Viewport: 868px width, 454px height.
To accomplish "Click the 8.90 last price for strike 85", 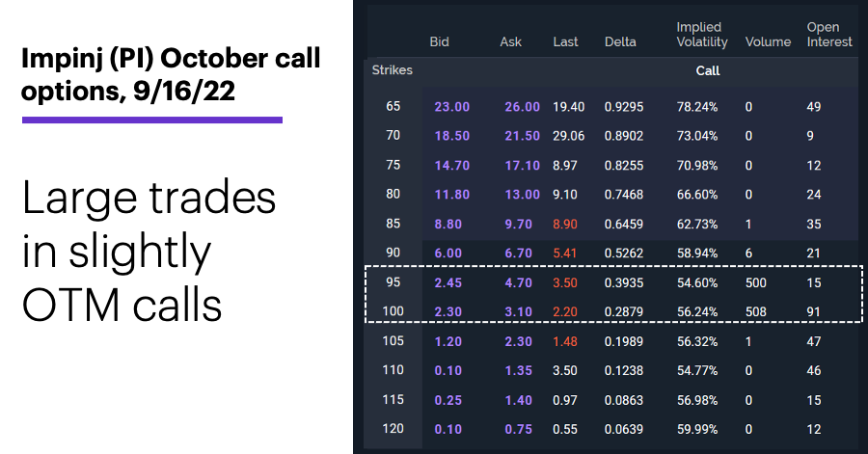I will (564, 224).
